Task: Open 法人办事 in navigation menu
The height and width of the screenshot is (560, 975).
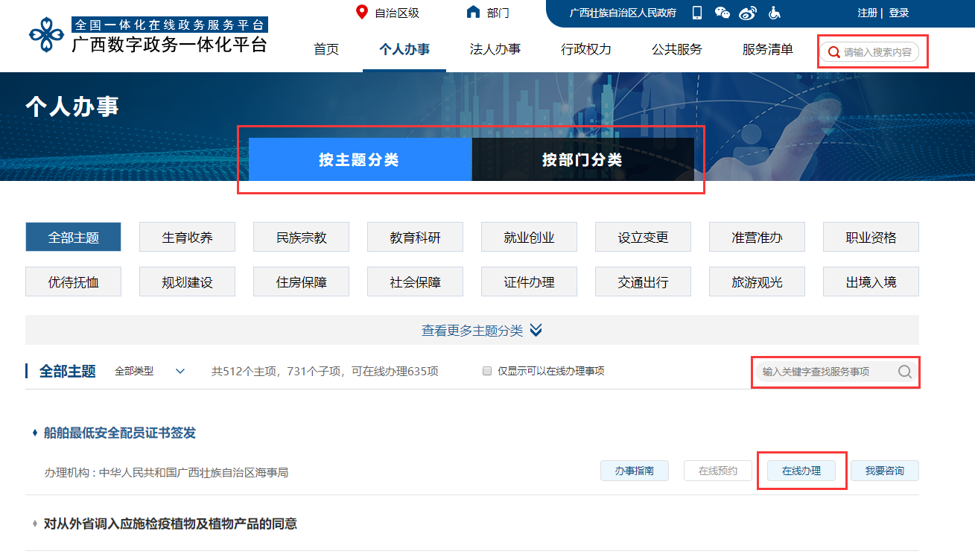Action: point(495,50)
